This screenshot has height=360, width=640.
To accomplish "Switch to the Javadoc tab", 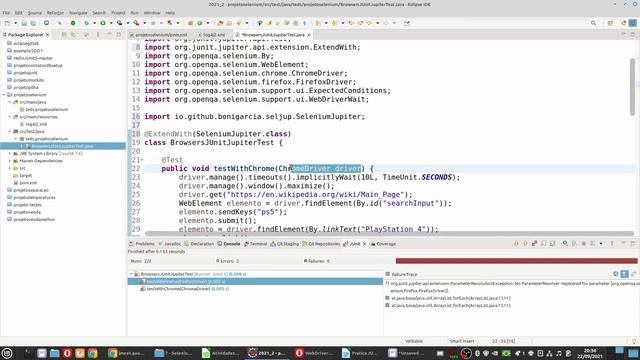I will 169,244.
